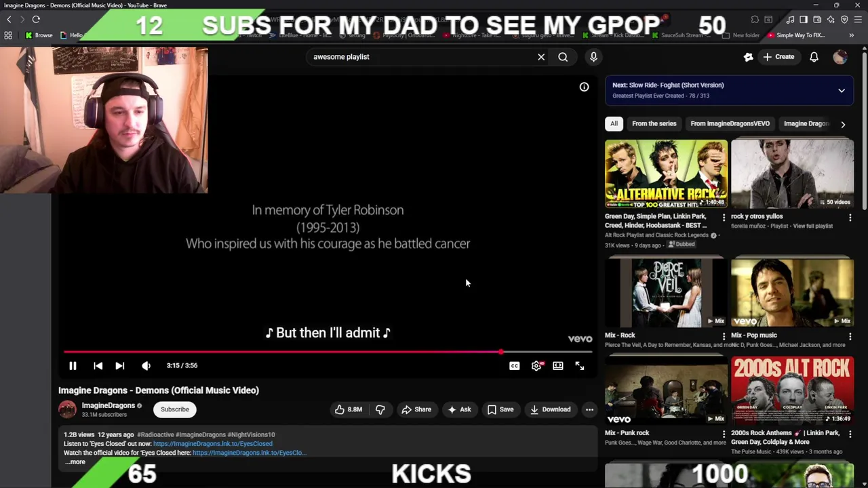Open options menu for Mix - Pop music

(850, 336)
